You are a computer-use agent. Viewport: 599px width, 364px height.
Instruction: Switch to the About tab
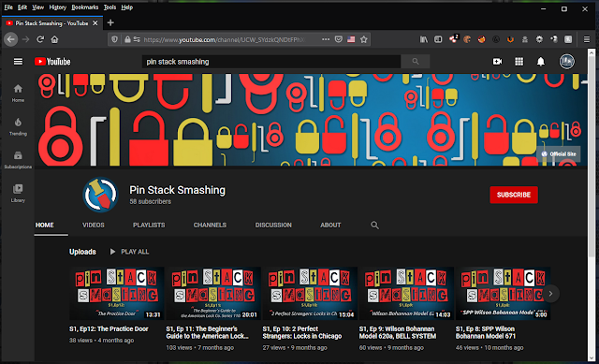click(330, 225)
